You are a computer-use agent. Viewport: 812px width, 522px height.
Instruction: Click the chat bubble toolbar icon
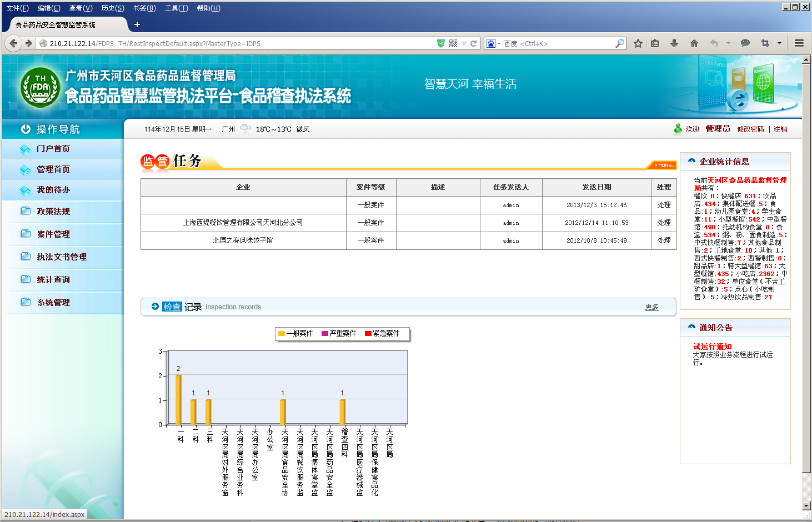coord(745,43)
